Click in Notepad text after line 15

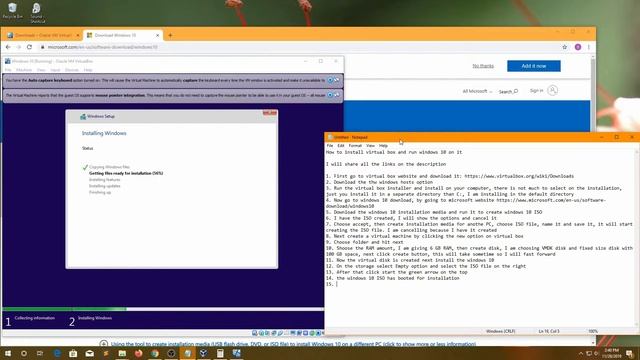click(337, 284)
